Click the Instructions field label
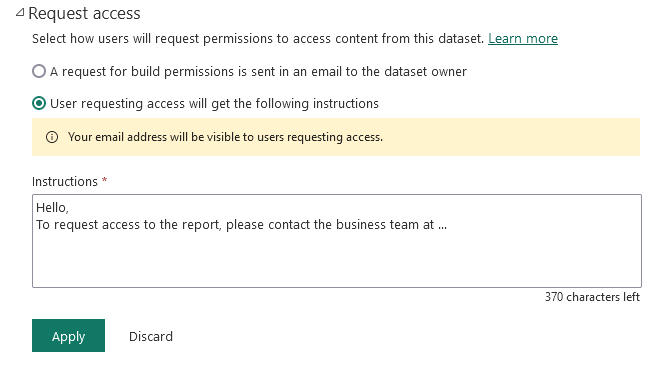The image size is (659, 366). (65, 182)
